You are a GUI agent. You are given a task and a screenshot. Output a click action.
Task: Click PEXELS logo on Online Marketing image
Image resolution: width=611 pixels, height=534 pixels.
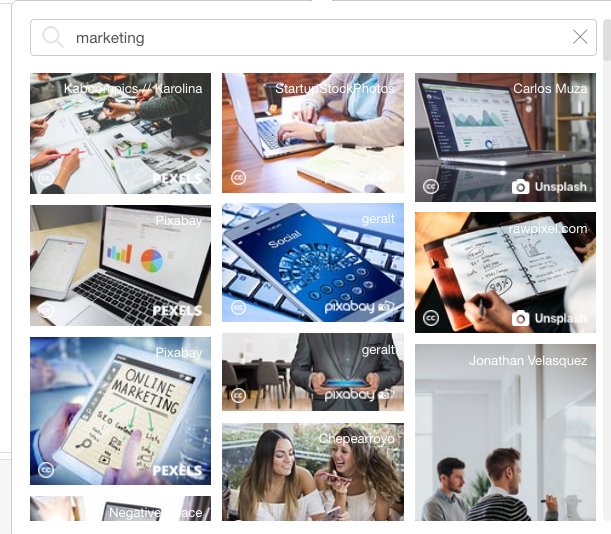[177, 470]
